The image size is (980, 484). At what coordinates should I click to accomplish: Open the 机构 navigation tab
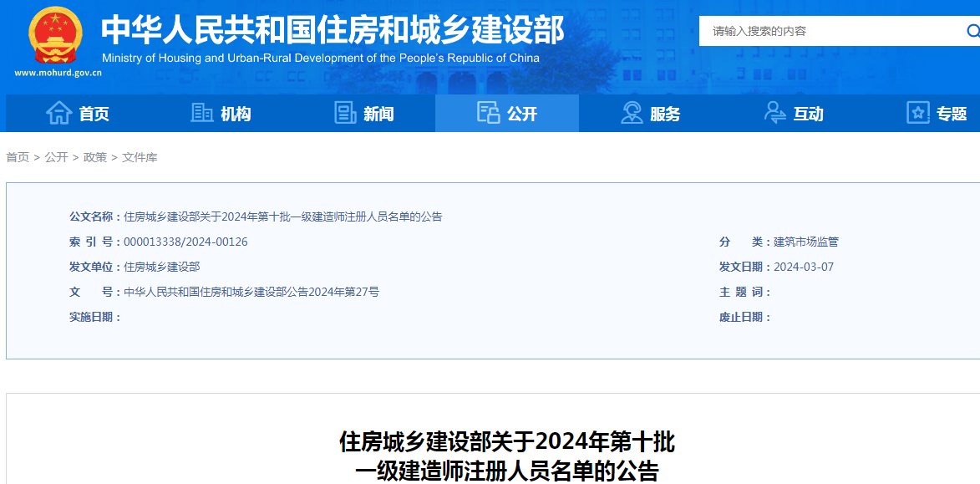tap(221, 113)
